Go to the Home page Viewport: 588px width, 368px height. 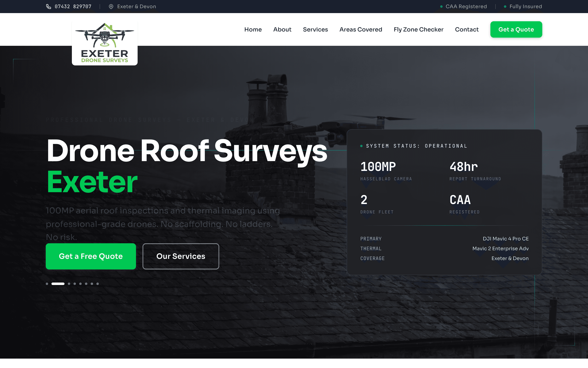coord(253,29)
